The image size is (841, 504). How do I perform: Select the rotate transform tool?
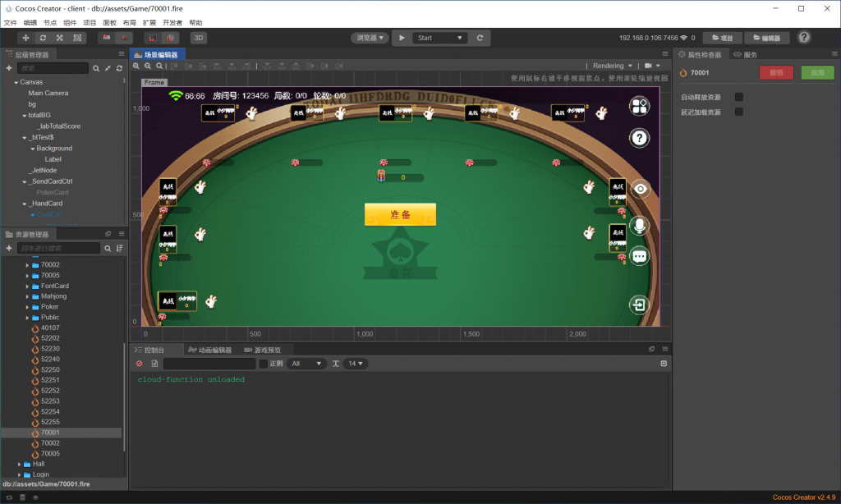(43, 38)
